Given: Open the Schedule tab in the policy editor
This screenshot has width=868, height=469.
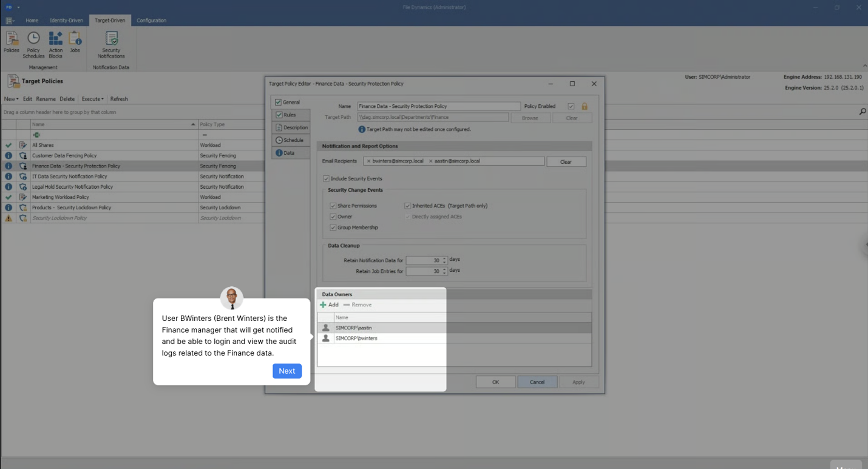Looking at the screenshot, I should tap(291, 140).
